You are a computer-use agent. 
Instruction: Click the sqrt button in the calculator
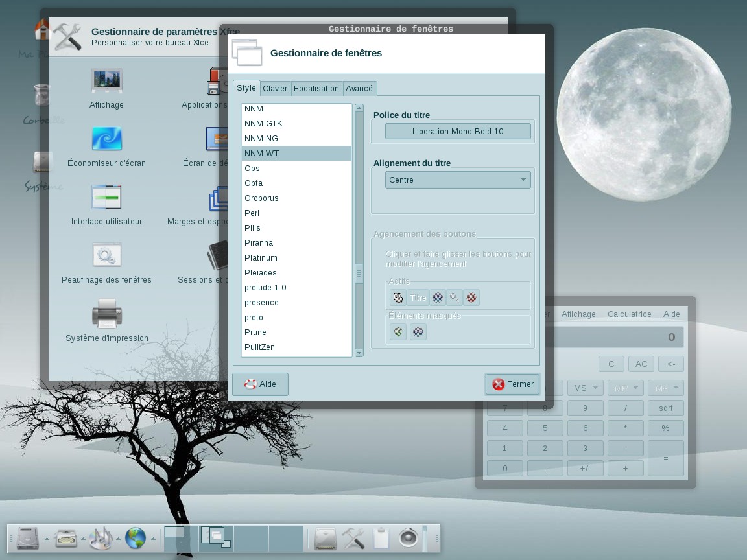pyautogui.click(x=665, y=408)
